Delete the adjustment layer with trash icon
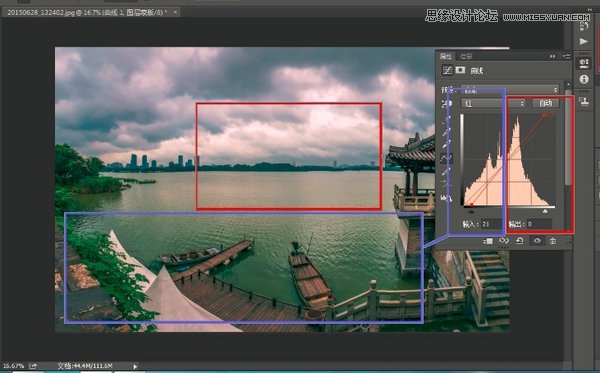The width and height of the screenshot is (600, 373). click(x=553, y=241)
